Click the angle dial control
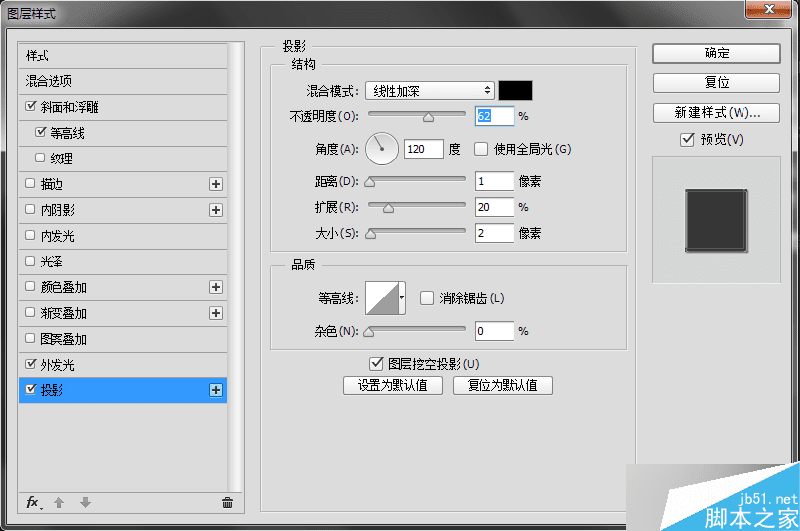The image size is (800, 531). 382,149
